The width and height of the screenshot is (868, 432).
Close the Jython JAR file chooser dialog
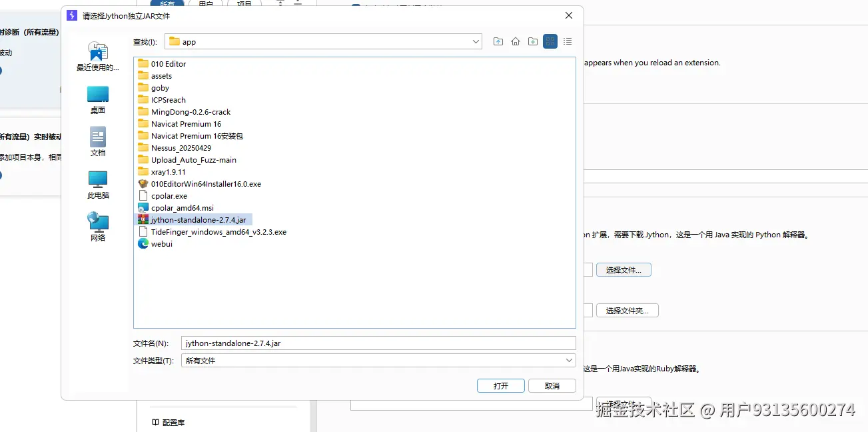(x=569, y=15)
